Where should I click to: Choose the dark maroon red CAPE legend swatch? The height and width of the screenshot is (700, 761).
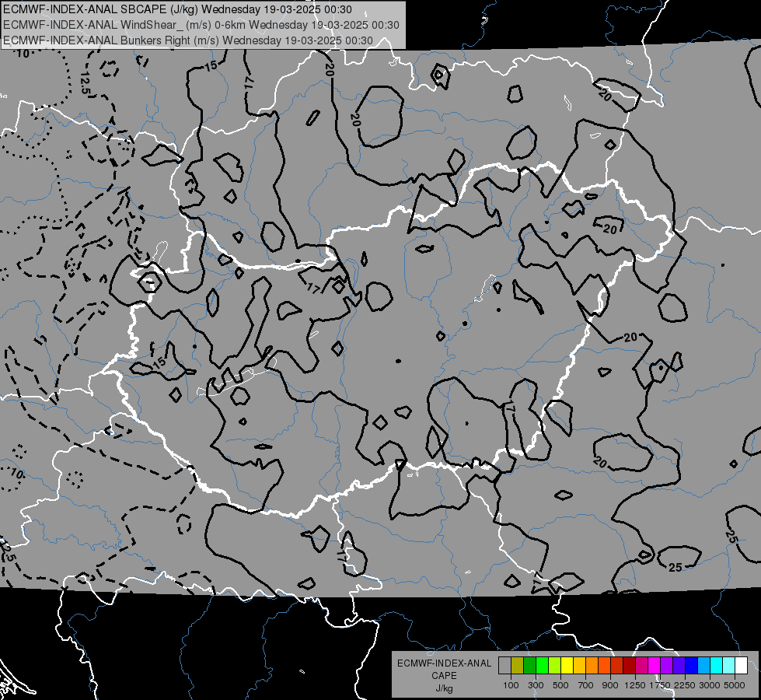pyautogui.click(x=629, y=665)
